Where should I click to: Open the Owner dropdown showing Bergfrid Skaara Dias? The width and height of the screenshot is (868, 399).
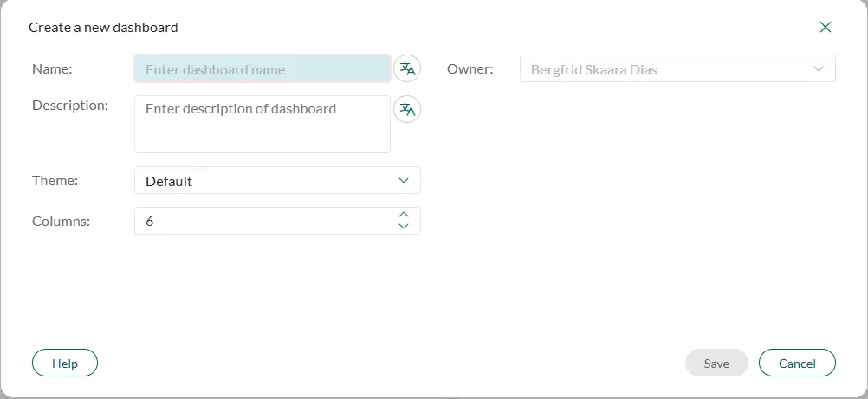(x=667, y=69)
